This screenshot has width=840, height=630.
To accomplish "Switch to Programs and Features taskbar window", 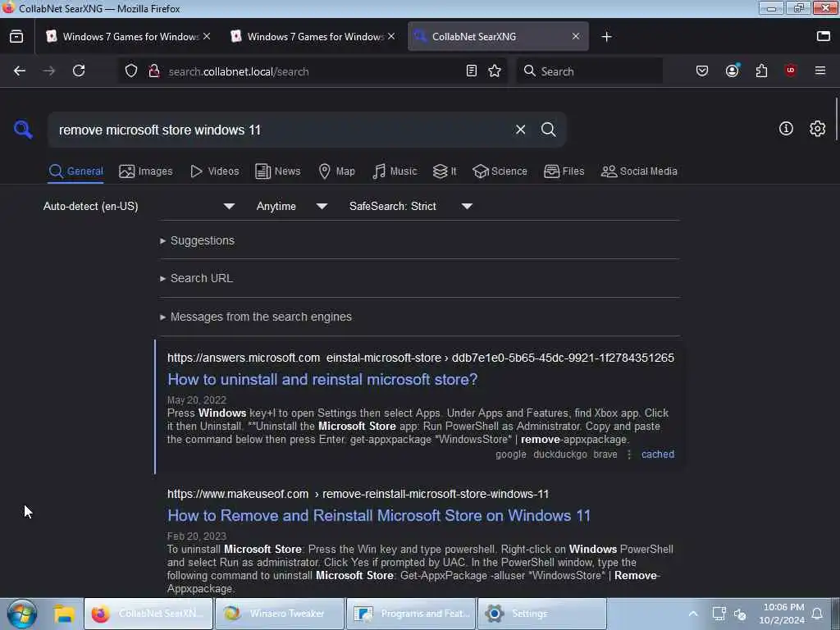I will (411, 614).
